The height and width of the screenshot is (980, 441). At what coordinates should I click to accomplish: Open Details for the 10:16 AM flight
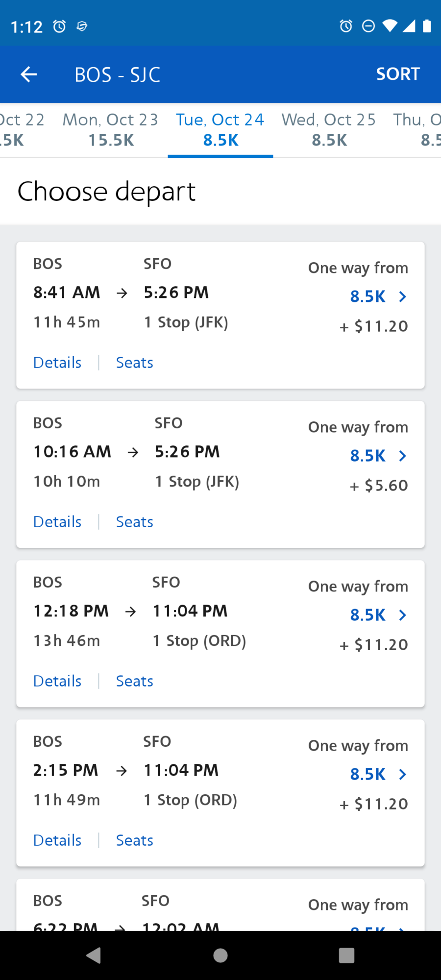(x=57, y=522)
